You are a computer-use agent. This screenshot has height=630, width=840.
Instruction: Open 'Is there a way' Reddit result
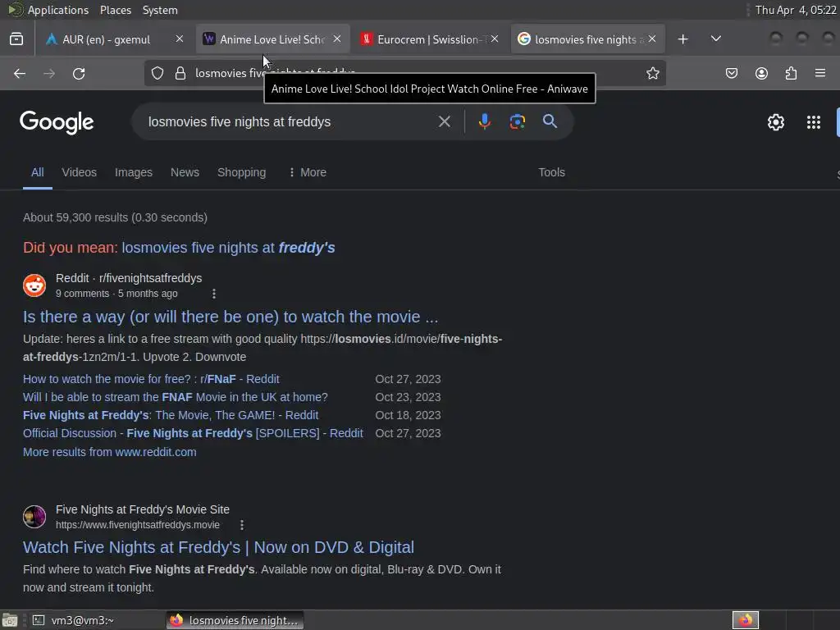click(231, 317)
